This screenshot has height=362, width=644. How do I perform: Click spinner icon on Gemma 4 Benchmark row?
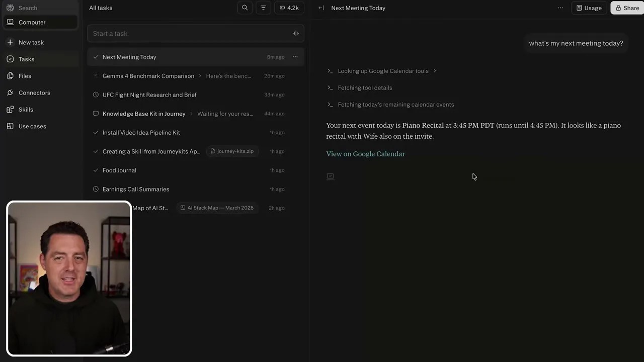click(96, 76)
